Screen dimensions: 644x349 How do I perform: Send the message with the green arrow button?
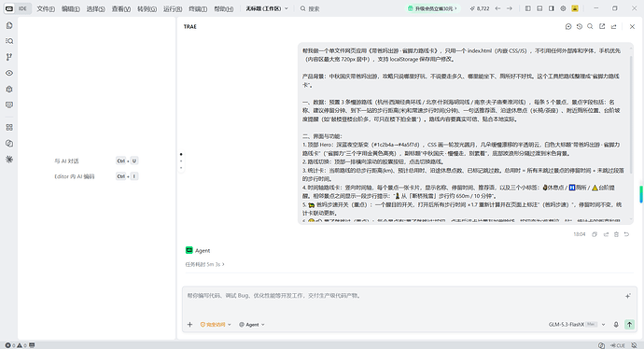tap(629, 325)
